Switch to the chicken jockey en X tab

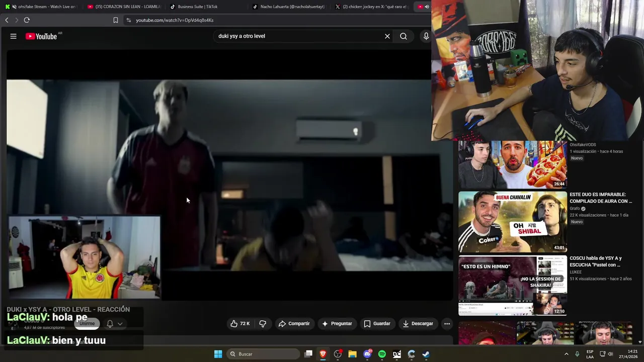[x=371, y=7]
